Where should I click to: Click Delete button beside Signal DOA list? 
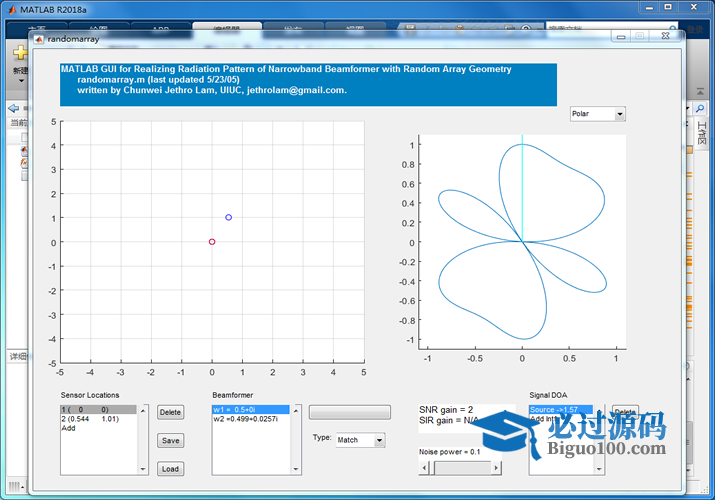coord(625,411)
